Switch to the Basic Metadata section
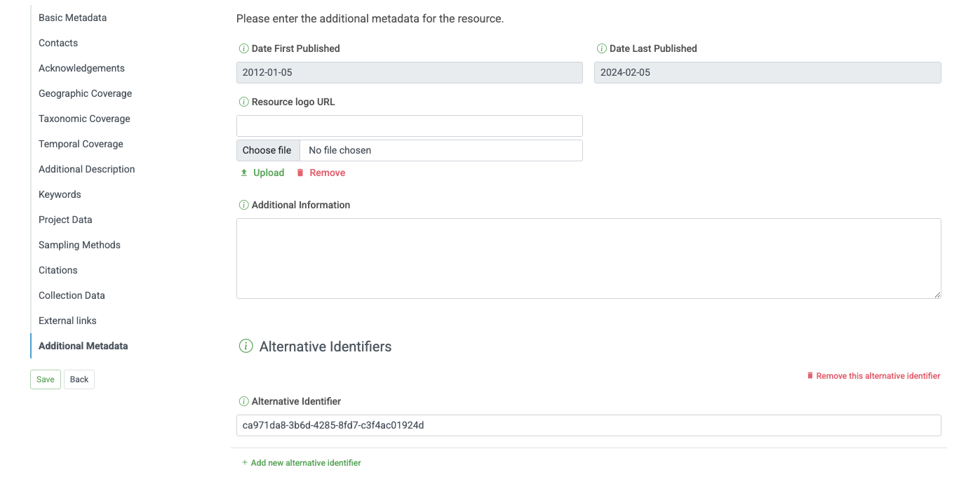The width and height of the screenshot is (980, 491). coord(72,18)
